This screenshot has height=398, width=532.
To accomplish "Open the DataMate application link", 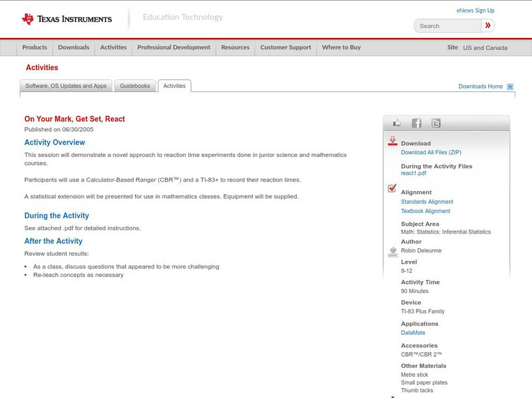I will point(413,333).
